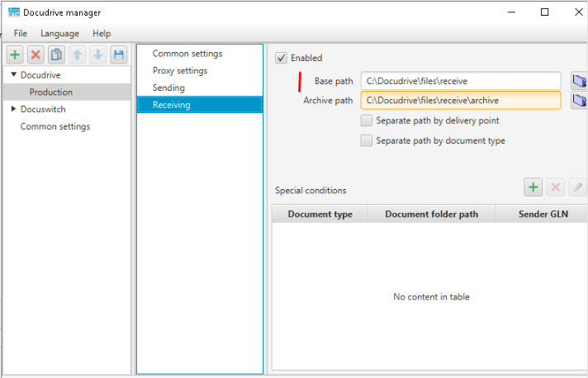Click the red X delete icon in left toolbar
Screen dimensions: 588x378
36,55
